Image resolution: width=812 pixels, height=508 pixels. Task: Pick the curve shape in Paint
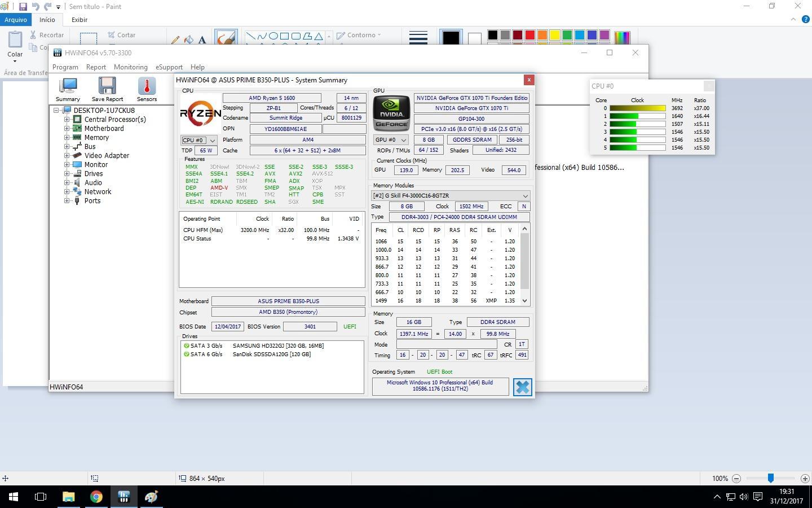click(x=262, y=36)
